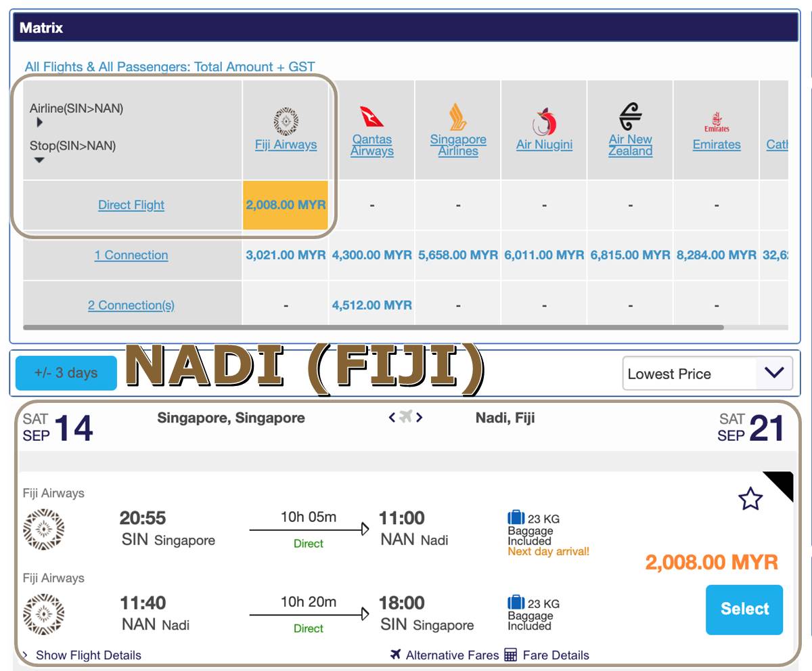The width and height of the screenshot is (812, 671).
Task: Filter by 2 Connection(s) row link
Action: (x=131, y=305)
